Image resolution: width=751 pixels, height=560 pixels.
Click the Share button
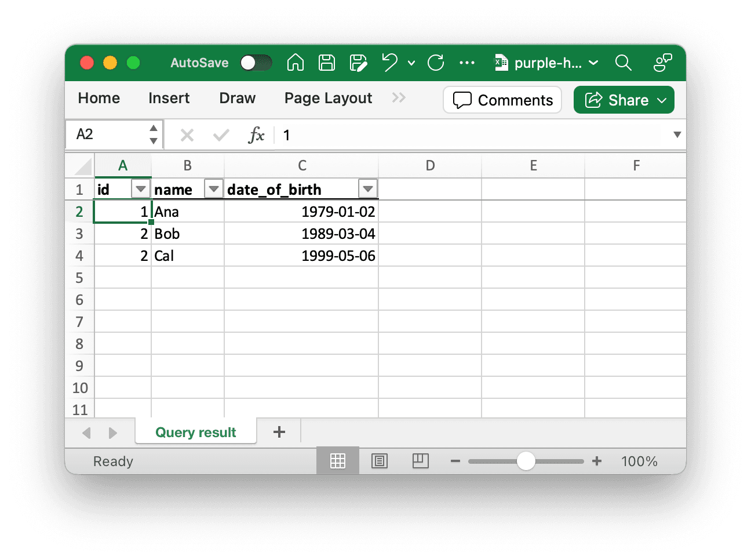624,100
